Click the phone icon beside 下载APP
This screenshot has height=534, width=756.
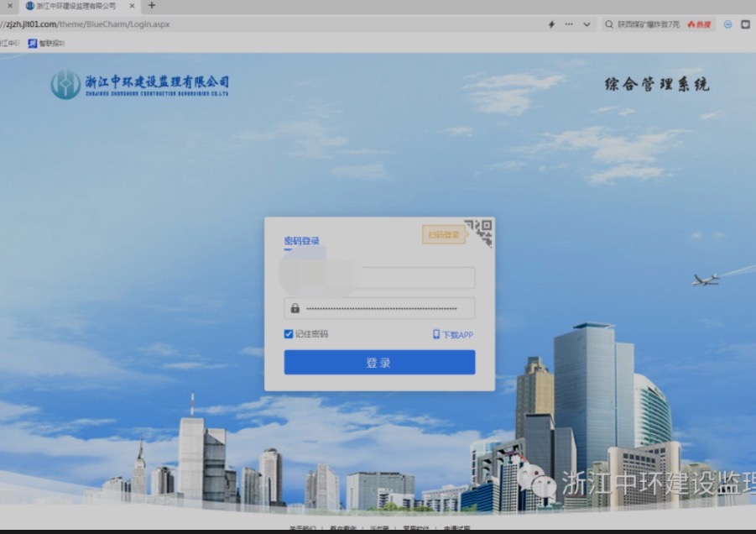[435, 334]
